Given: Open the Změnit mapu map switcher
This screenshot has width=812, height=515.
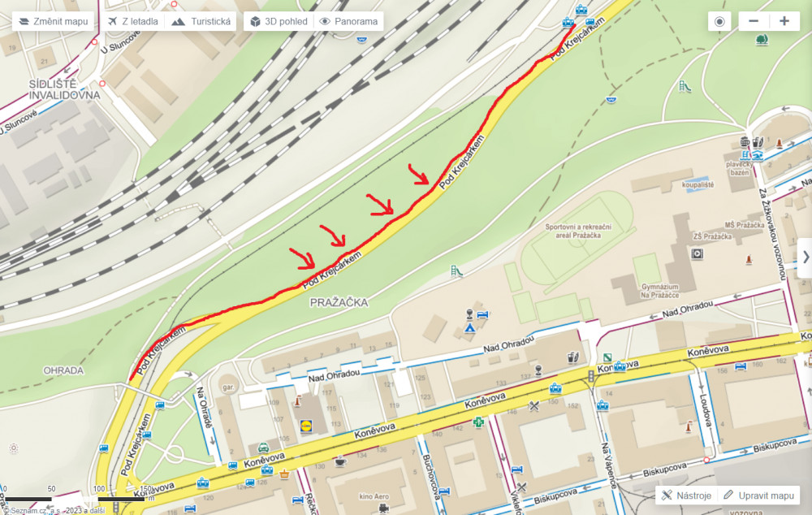Looking at the screenshot, I should 53,21.
